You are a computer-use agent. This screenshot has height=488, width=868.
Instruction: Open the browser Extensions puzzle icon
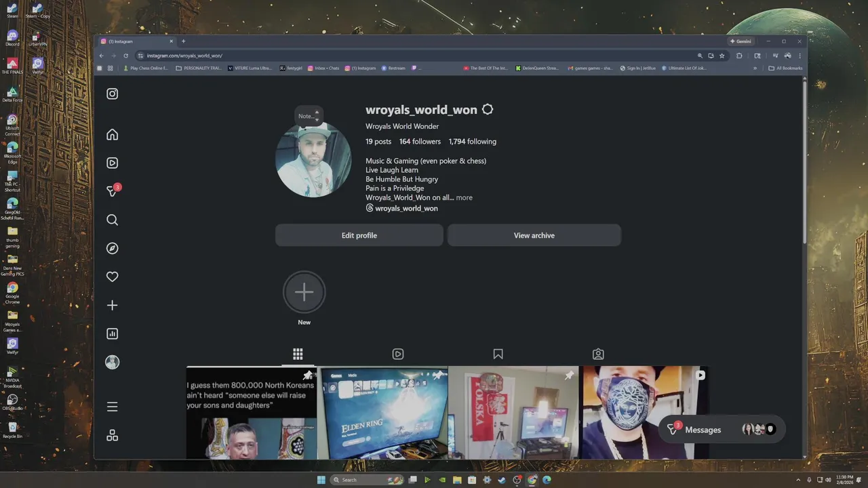(739, 56)
